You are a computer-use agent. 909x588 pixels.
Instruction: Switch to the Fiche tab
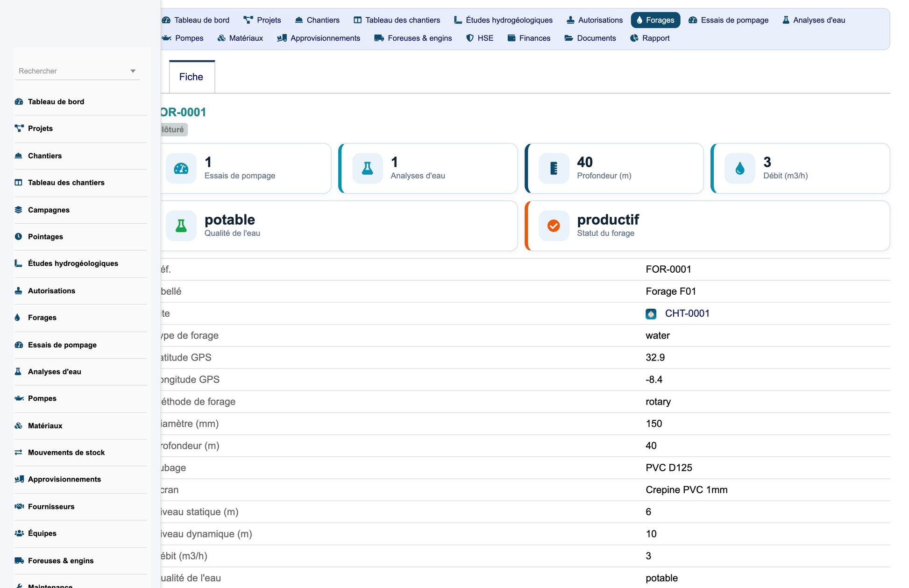[x=192, y=77]
